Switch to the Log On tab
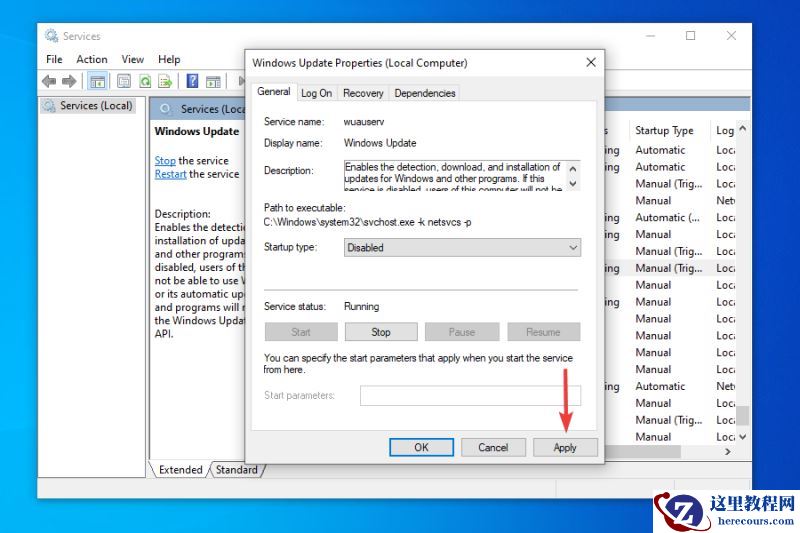This screenshot has height=533, width=800. pyautogui.click(x=316, y=93)
